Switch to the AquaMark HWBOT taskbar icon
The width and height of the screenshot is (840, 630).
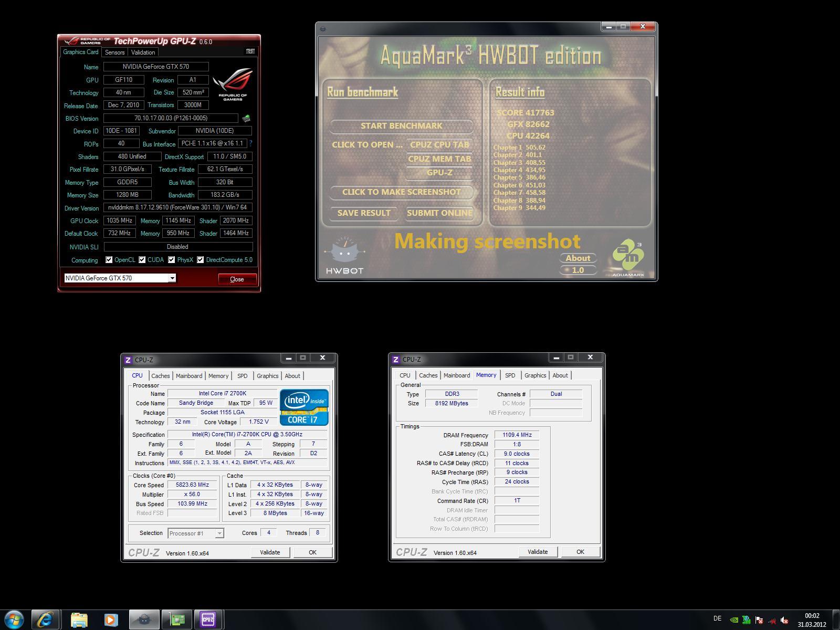[144, 619]
